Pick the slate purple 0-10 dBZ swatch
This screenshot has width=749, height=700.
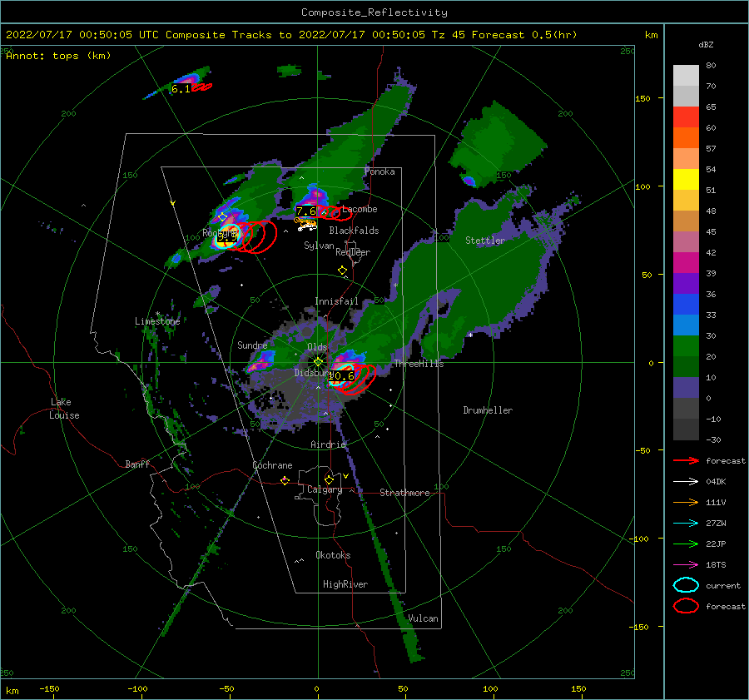[x=686, y=387]
